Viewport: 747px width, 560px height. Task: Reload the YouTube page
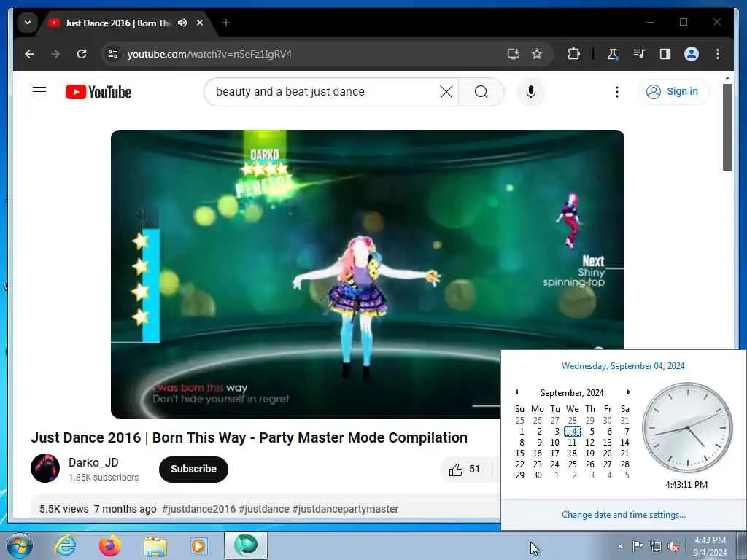click(82, 54)
